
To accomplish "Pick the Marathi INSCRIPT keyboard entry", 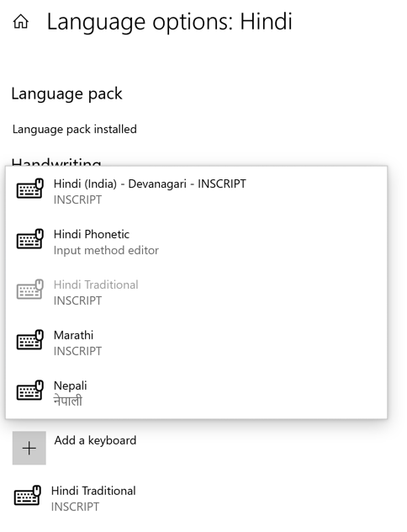I will tap(196, 343).
